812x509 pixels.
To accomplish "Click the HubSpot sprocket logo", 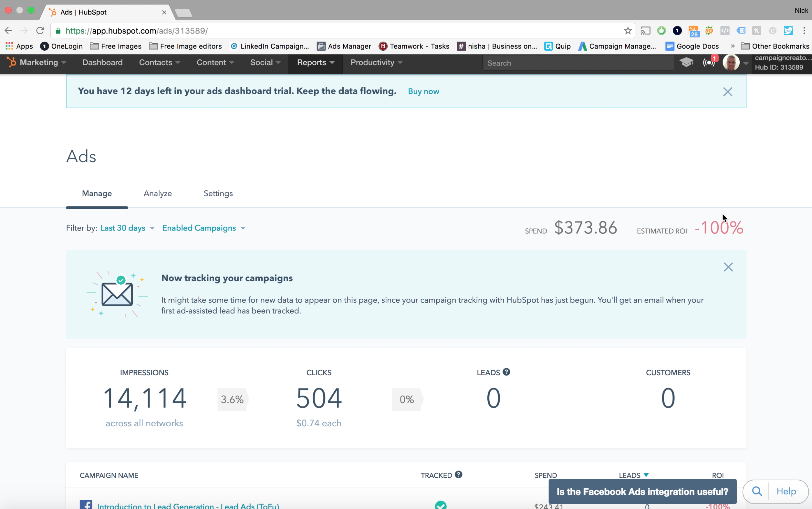I will click(11, 62).
